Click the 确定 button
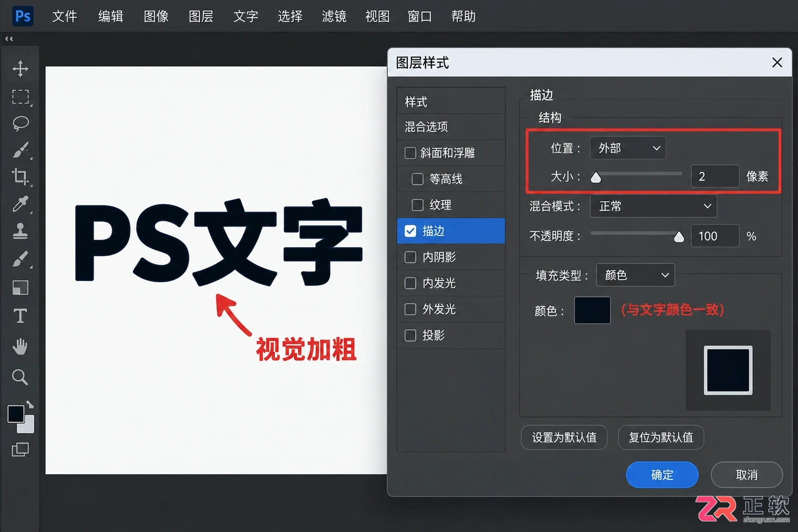Image resolution: width=798 pixels, height=532 pixels. (x=662, y=475)
